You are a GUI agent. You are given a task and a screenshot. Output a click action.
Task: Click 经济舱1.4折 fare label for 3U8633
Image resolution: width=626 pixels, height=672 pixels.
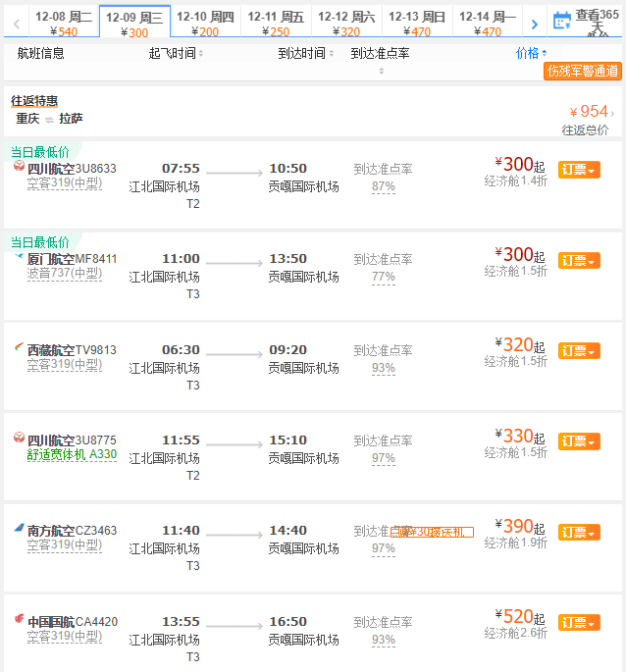pyautogui.click(x=516, y=181)
